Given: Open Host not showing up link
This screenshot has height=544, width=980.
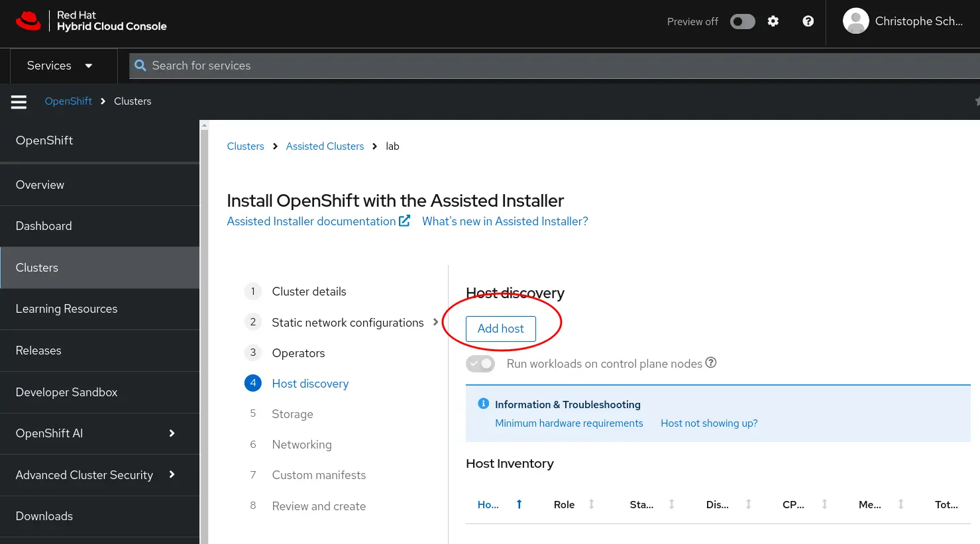Looking at the screenshot, I should [709, 423].
